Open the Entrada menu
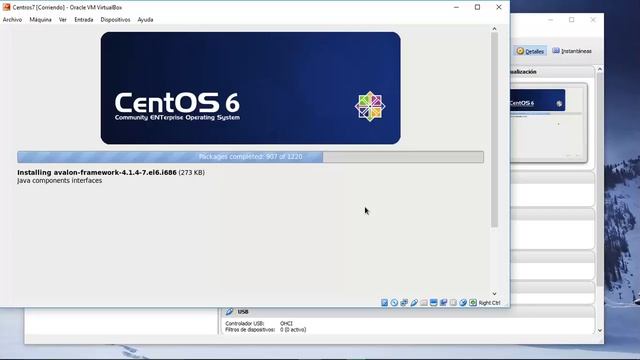Image resolution: width=640 pixels, height=360 pixels. (84, 20)
